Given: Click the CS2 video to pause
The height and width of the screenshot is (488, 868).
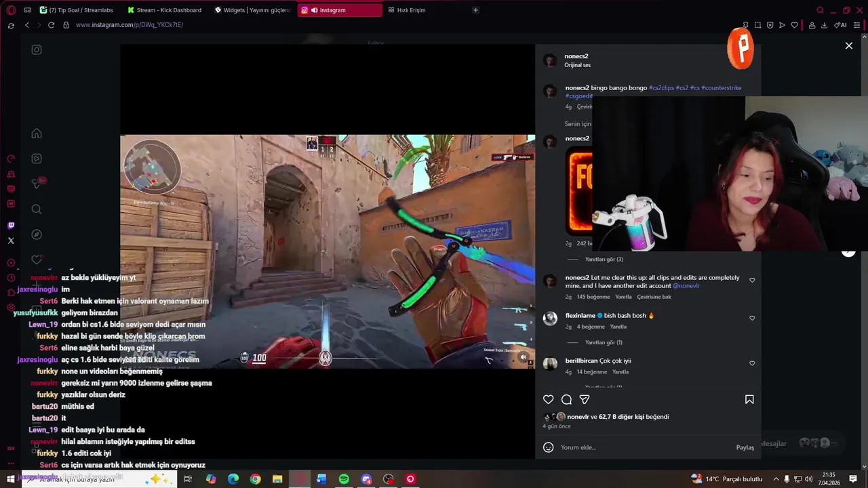Looking at the screenshot, I should [328, 251].
